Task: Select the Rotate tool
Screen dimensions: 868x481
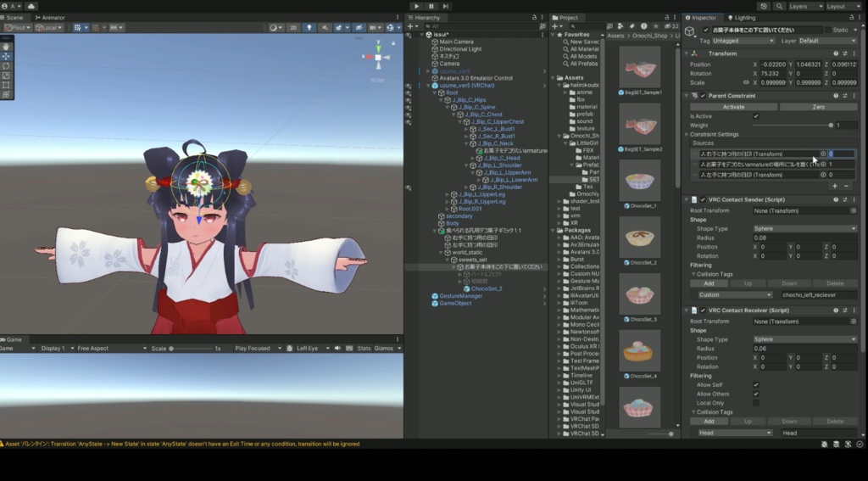Action: [7, 66]
